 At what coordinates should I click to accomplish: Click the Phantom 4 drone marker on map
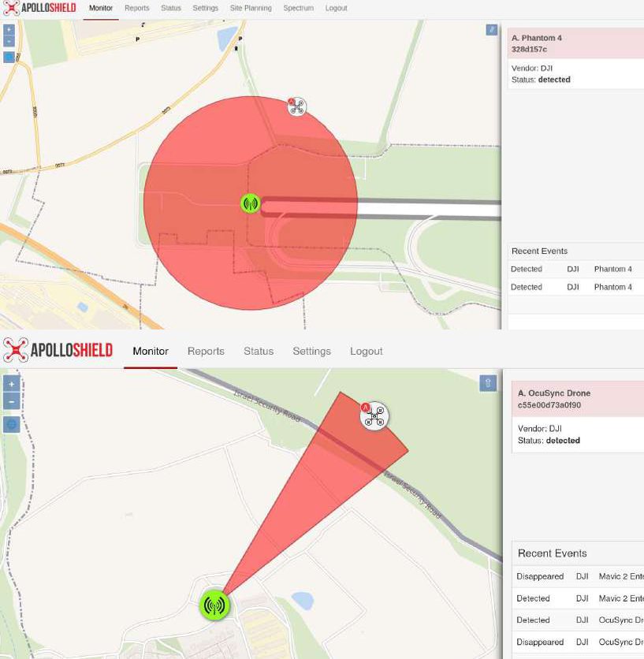coord(297,107)
